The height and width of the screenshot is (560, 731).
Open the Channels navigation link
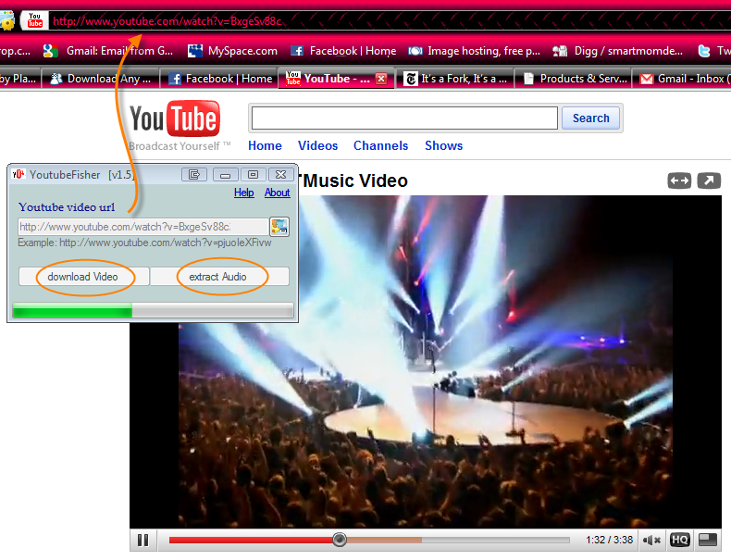[380, 145]
